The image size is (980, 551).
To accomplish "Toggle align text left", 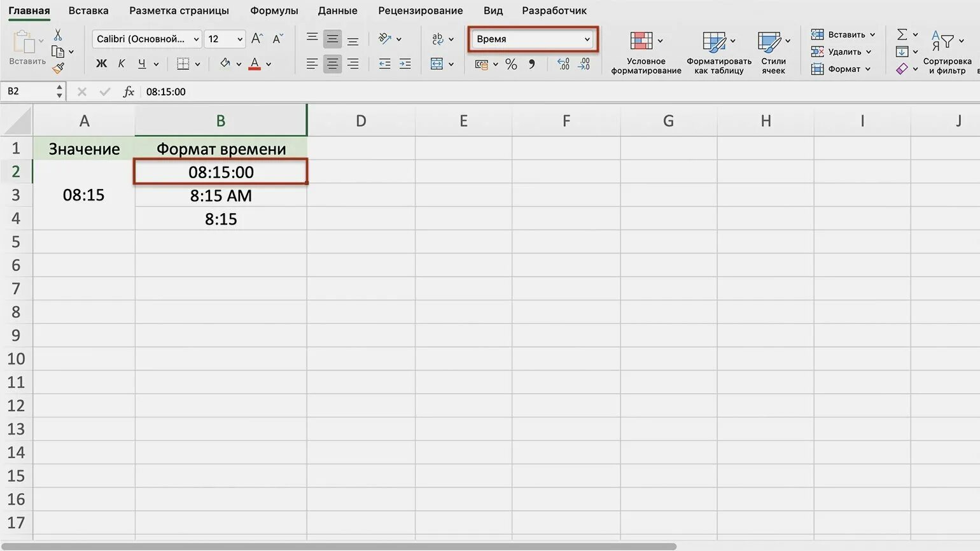I will pos(312,64).
